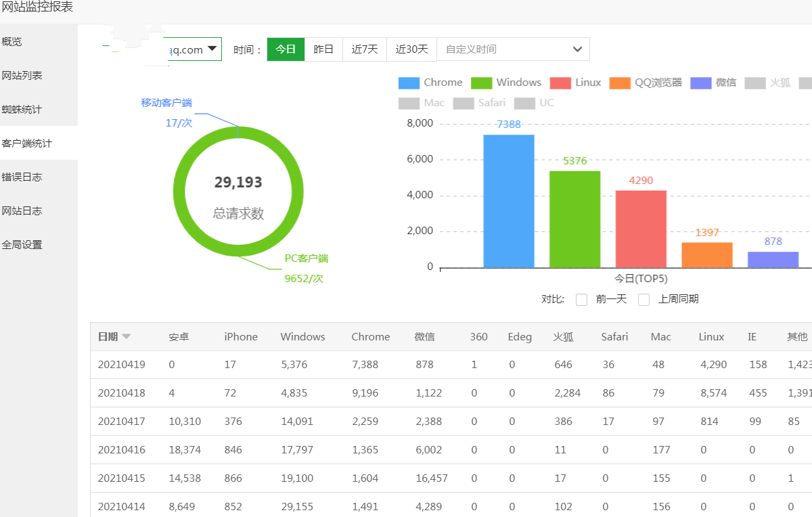Screen dimensions: 812x517
Task: Click the Windows table column header
Action: point(302,337)
